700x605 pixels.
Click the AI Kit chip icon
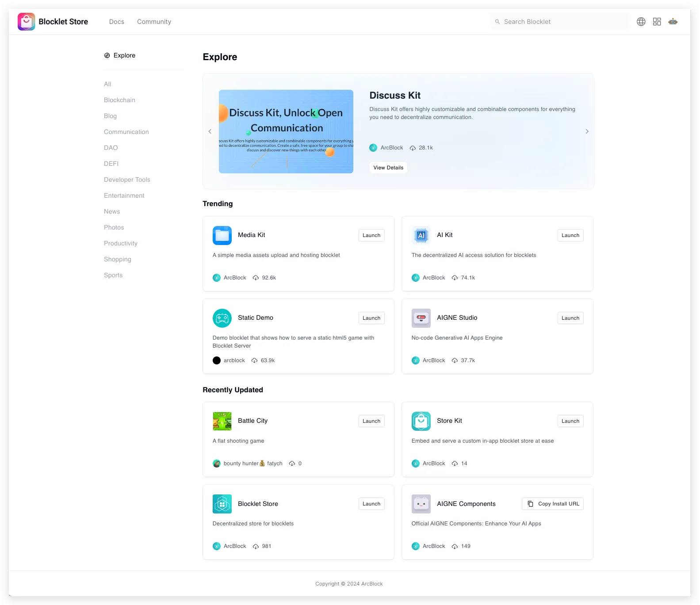421,235
